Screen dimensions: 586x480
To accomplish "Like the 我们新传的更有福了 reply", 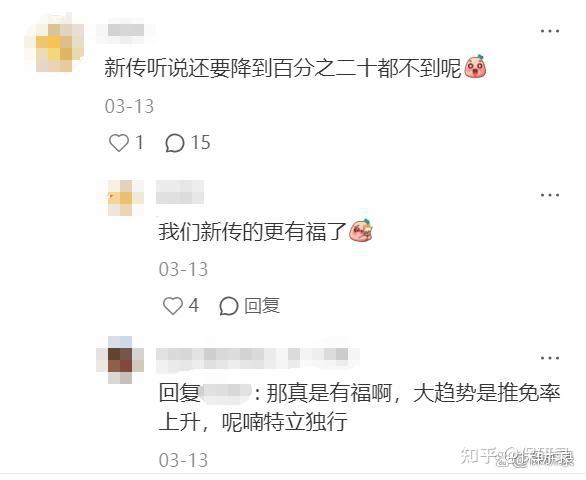I will (x=173, y=306).
